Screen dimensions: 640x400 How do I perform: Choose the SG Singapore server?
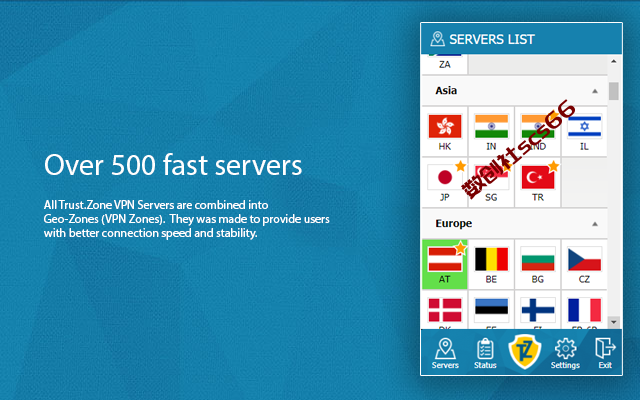coord(491,182)
